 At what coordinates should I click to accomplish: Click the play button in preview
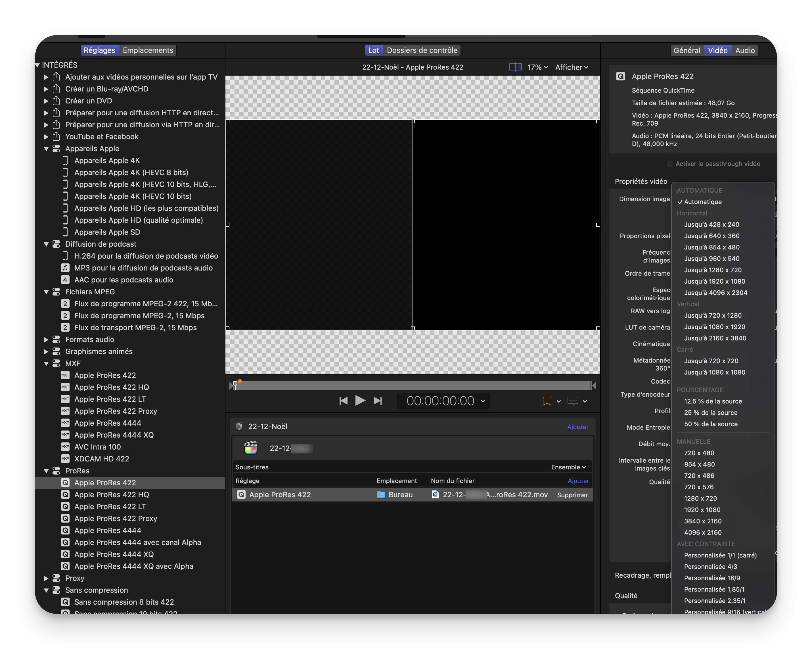pyautogui.click(x=360, y=401)
